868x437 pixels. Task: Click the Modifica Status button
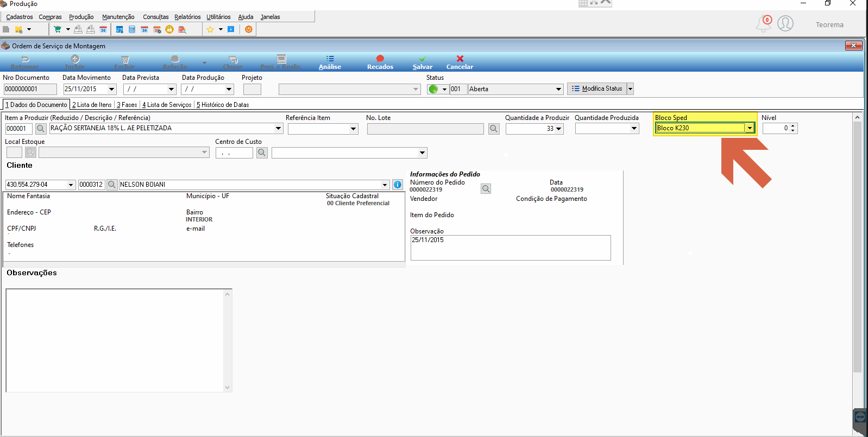[597, 88]
